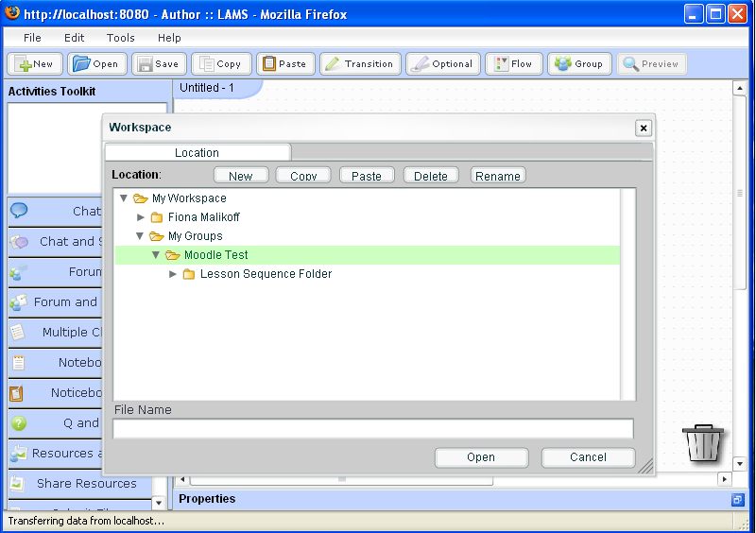Expand the Fiona Malikoff folder

point(141,217)
